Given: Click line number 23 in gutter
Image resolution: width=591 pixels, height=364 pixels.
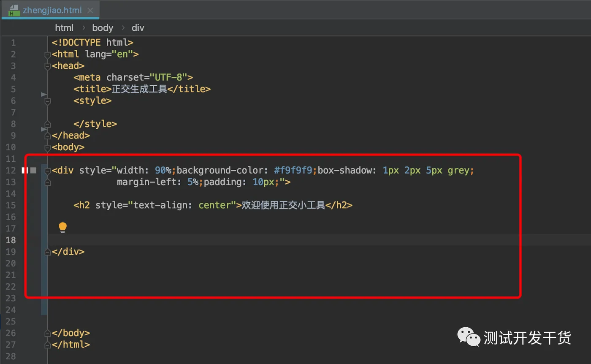Looking at the screenshot, I should pos(11,298).
